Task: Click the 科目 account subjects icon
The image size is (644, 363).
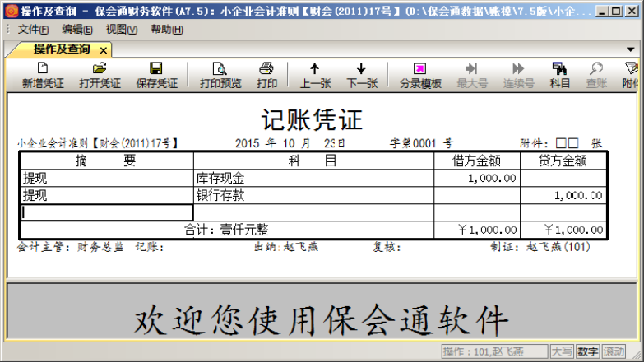Action: [560, 75]
